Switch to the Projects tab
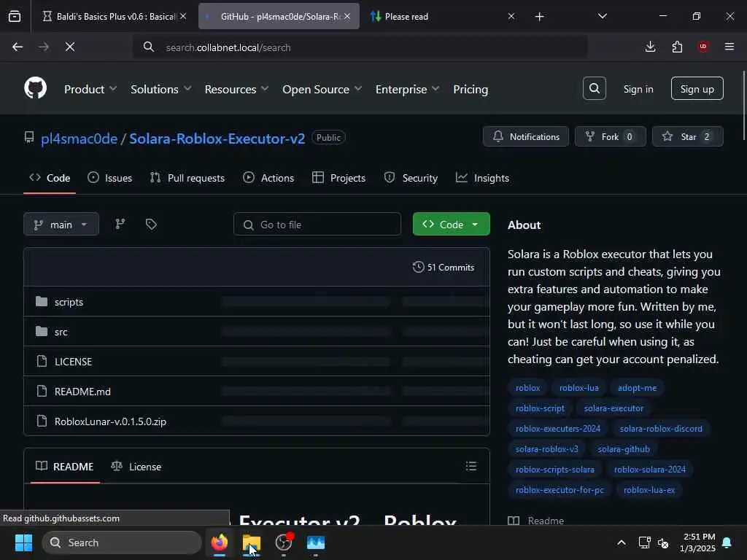This screenshot has width=747, height=560. coord(338,178)
